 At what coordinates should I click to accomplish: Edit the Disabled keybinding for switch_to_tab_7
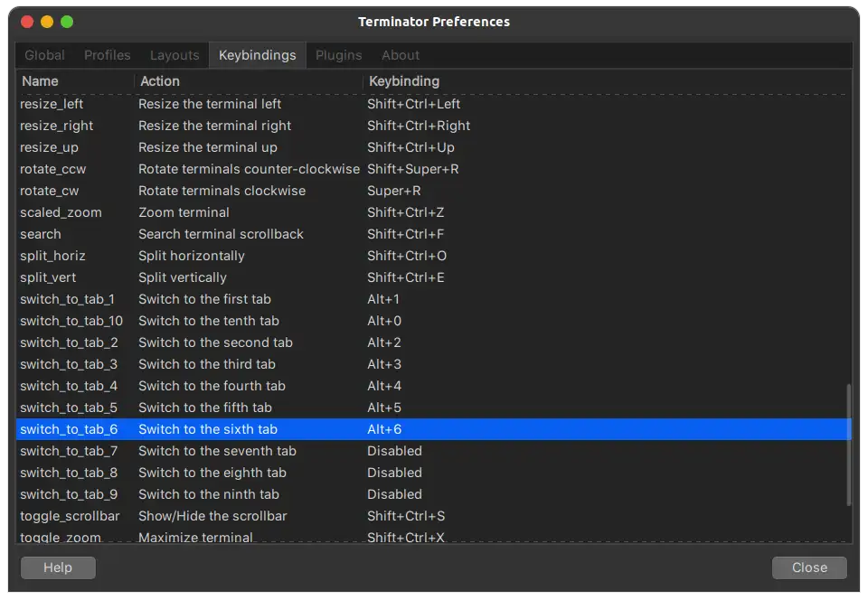pos(394,451)
